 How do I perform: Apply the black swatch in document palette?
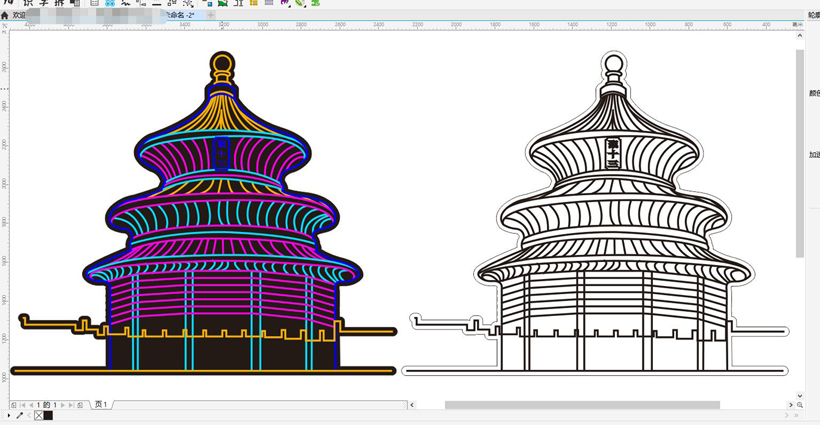click(x=48, y=416)
